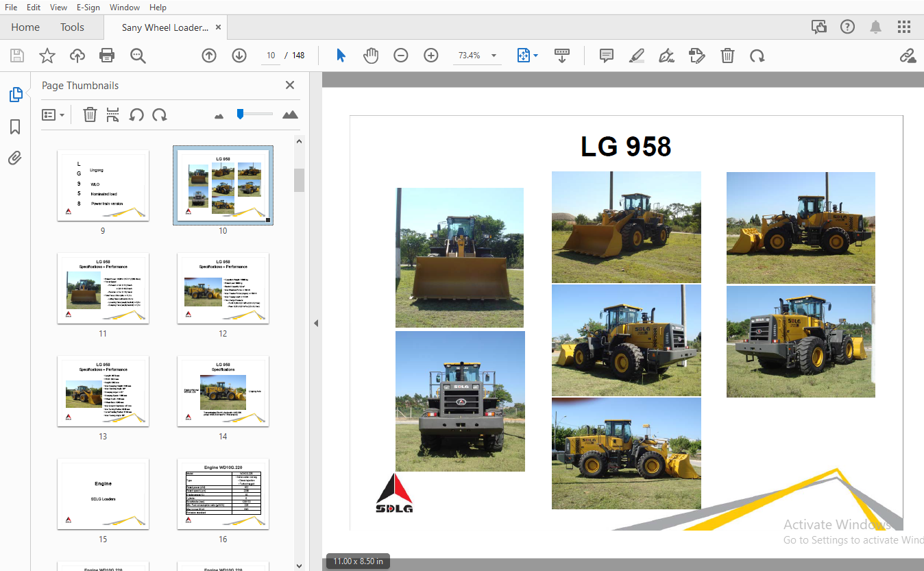The image size is (924, 571).
Task: Go to previous page arrow
Action: (209, 56)
